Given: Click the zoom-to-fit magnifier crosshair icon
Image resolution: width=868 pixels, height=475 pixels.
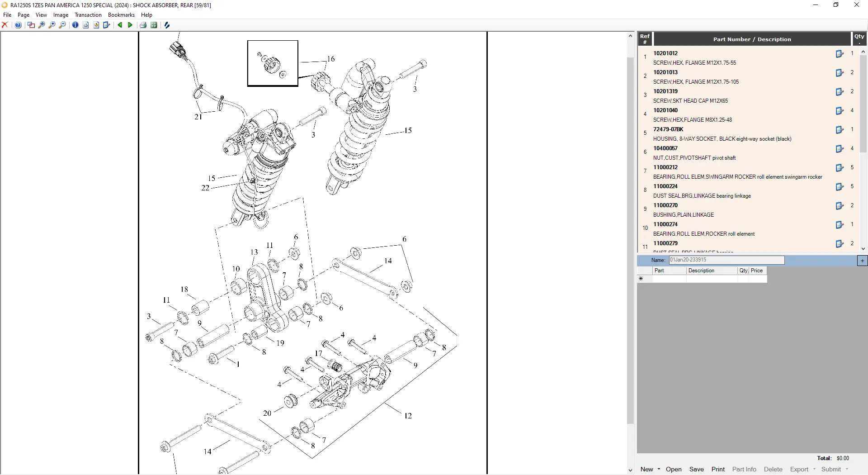Looking at the screenshot, I should (x=42, y=25).
